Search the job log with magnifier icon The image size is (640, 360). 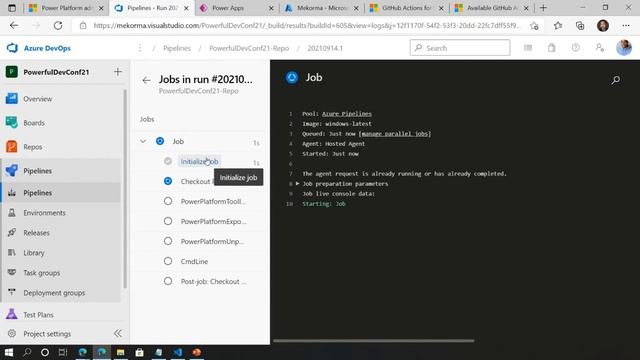[x=616, y=80]
